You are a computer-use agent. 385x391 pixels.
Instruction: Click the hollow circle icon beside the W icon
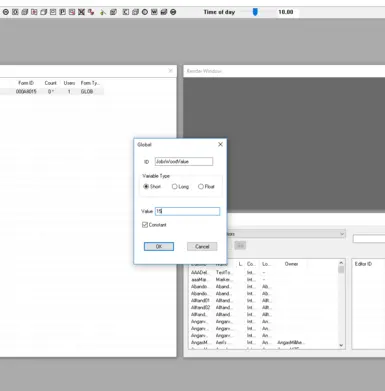point(145,12)
